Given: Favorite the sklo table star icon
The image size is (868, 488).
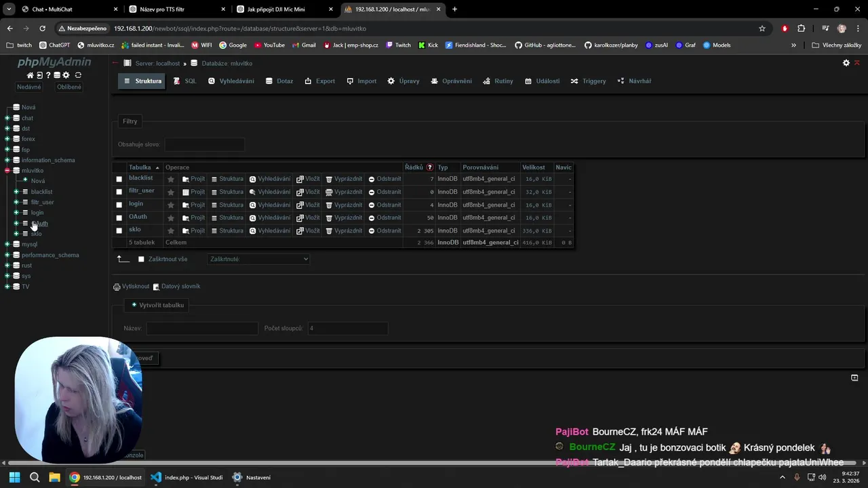Looking at the screenshot, I should tap(171, 230).
